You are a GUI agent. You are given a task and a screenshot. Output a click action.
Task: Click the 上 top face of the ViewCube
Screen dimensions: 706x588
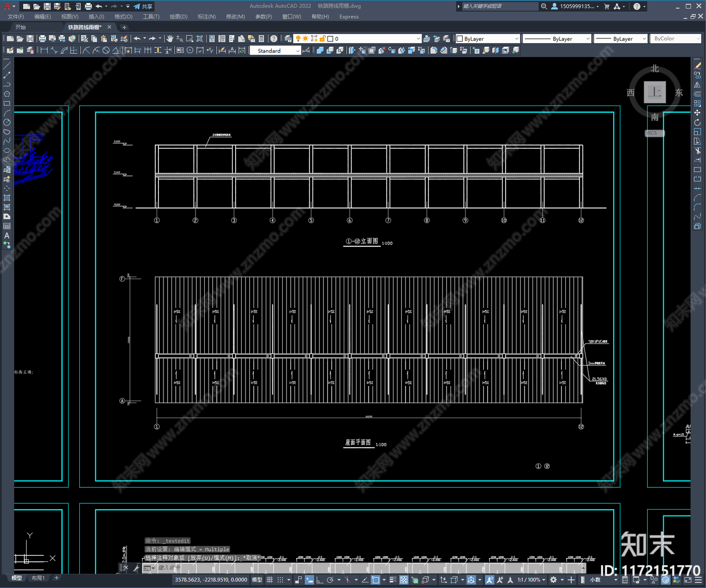(655, 92)
